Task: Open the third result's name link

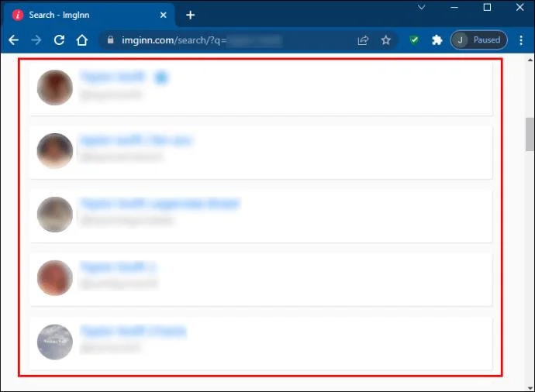Action: point(160,204)
